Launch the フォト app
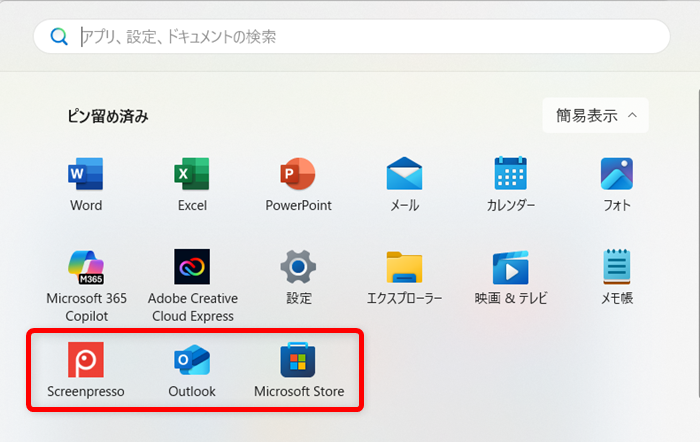 [x=617, y=184]
